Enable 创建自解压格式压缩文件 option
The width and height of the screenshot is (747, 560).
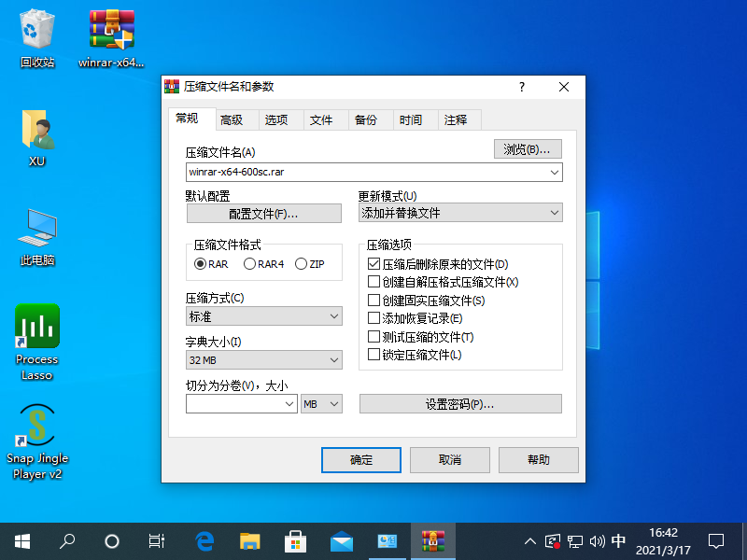(x=369, y=282)
